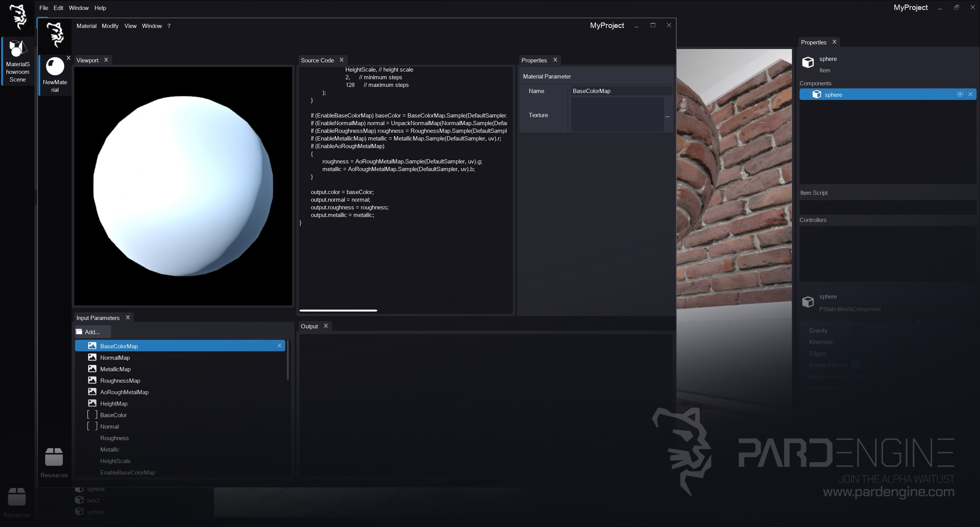980x527 pixels.
Task: Select the RoughnessMap parameter row
Action: 180,380
